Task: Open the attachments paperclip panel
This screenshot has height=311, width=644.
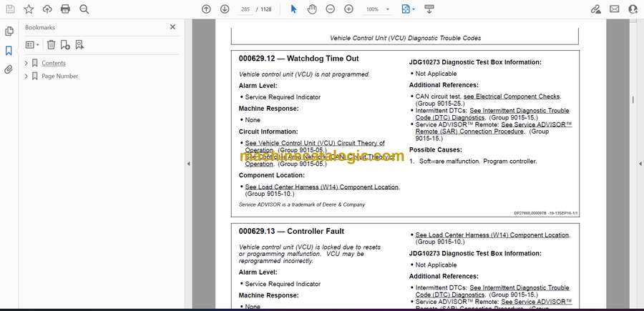Action: point(9,69)
